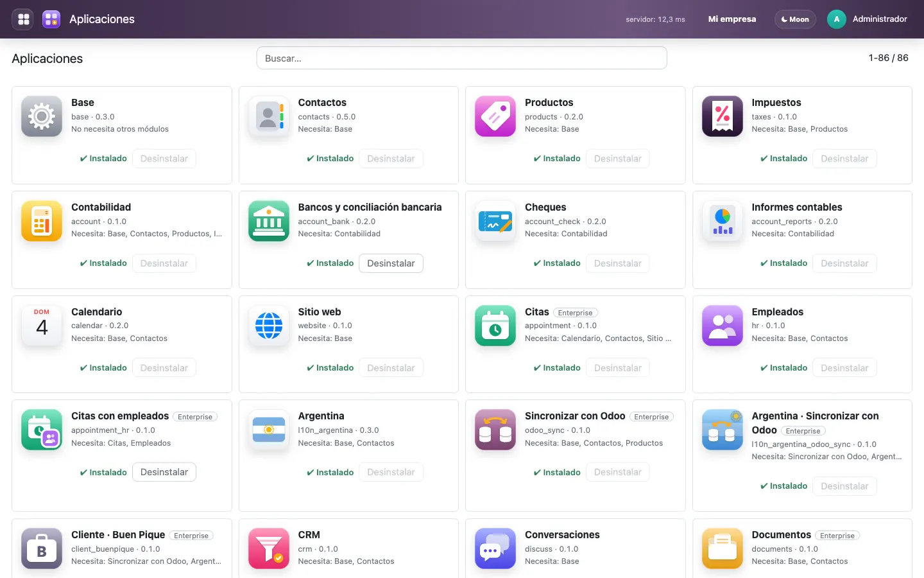Click the Citas con empleados icon
This screenshot has height=578, width=924.
[x=42, y=430]
